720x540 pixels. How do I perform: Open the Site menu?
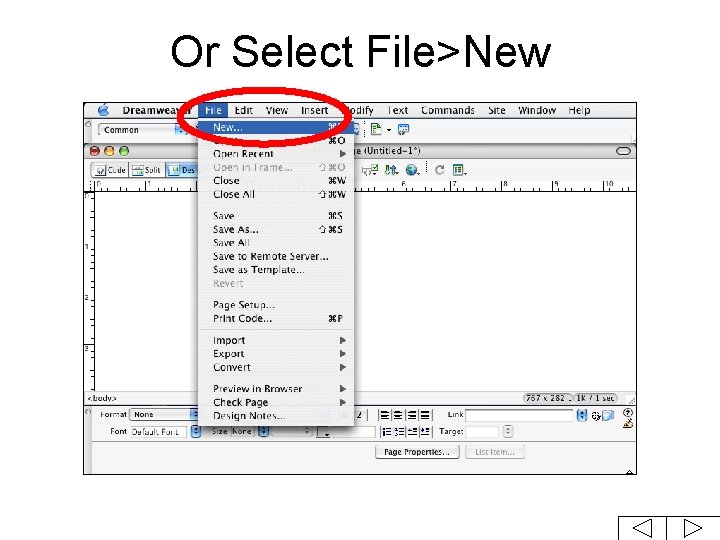click(x=496, y=110)
